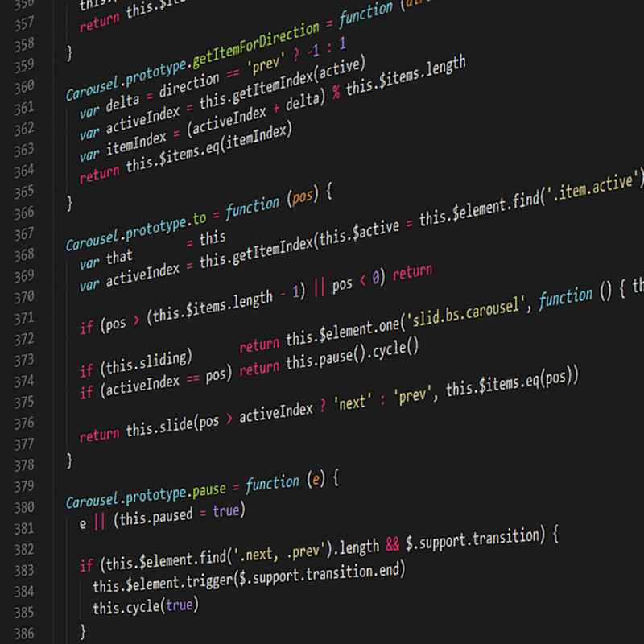644x644 pixels.
Task: Place cursor on getItemForDirection method name
Action: (257, 41)
